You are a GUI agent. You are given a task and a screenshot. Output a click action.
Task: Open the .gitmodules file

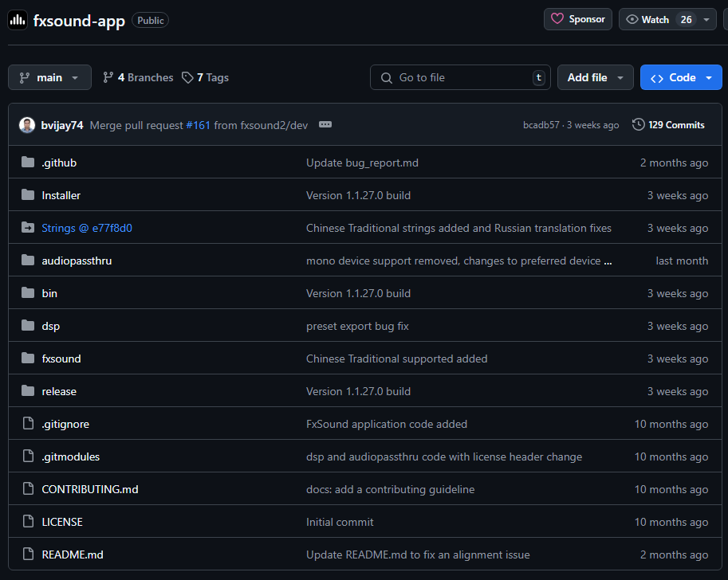pyautogui.click(x=71, y=457)
